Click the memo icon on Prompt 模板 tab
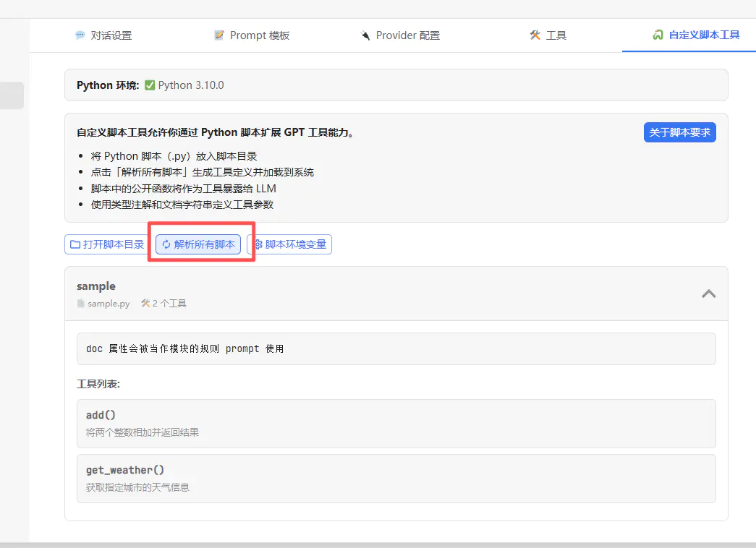 pyautogui.click(x=219, y=35)
